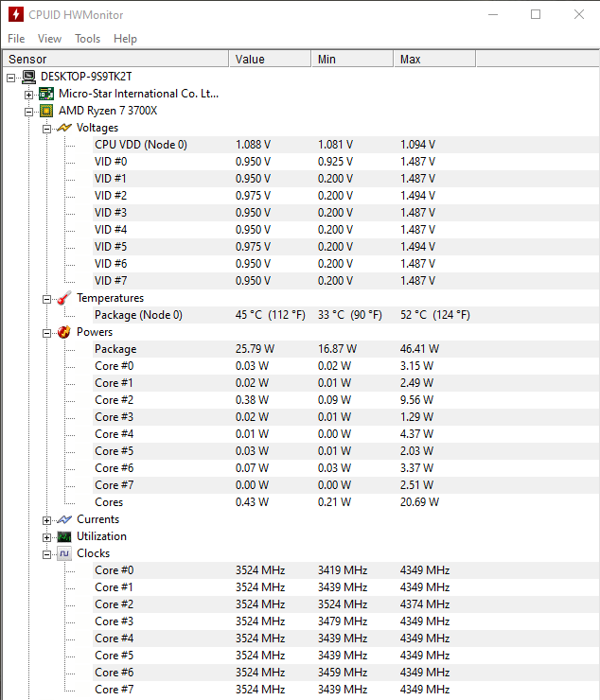Select the VID #7 voltage row

click(x=345, y=281)
